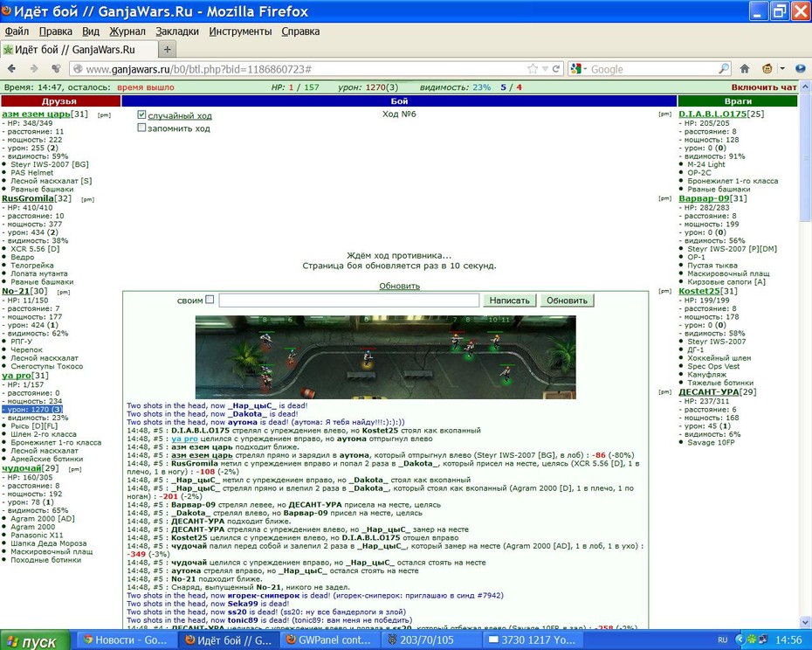Enable the запомнить ход checkbox
812x650 pixels.
pos(142,128)
